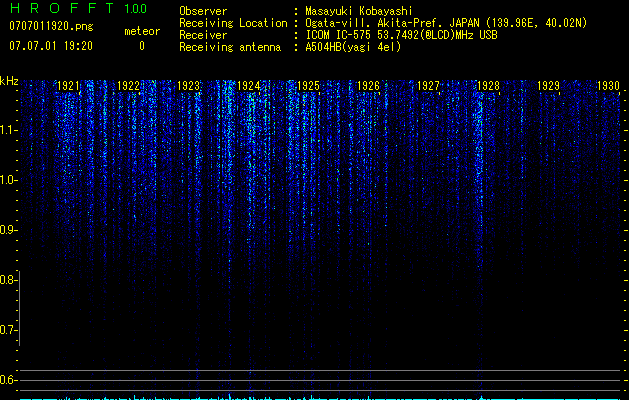Click the 1921 time marker
629x400 pixels.
click(x=68, y=86)
